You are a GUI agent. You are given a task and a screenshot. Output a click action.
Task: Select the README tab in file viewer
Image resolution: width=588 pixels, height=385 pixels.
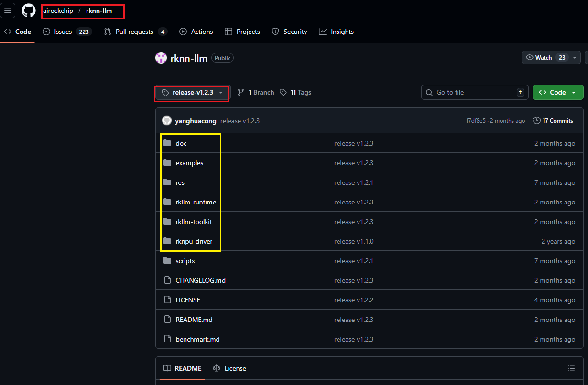click(x=182, y=368)
